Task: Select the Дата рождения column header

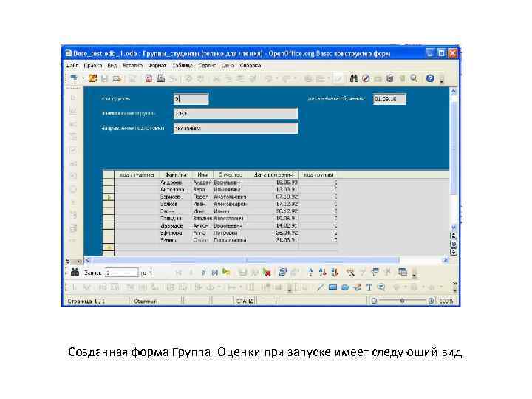Action: coord(273,174)
